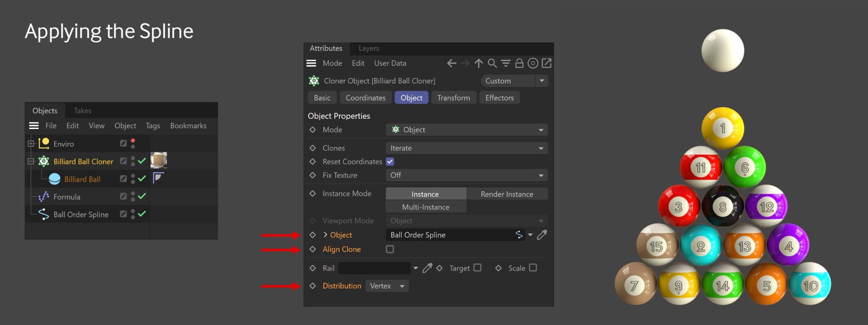This screenshot has width=868, height=325.
Task: Click the up arrow in Attributes toolbar
Action: click(479, 63)
